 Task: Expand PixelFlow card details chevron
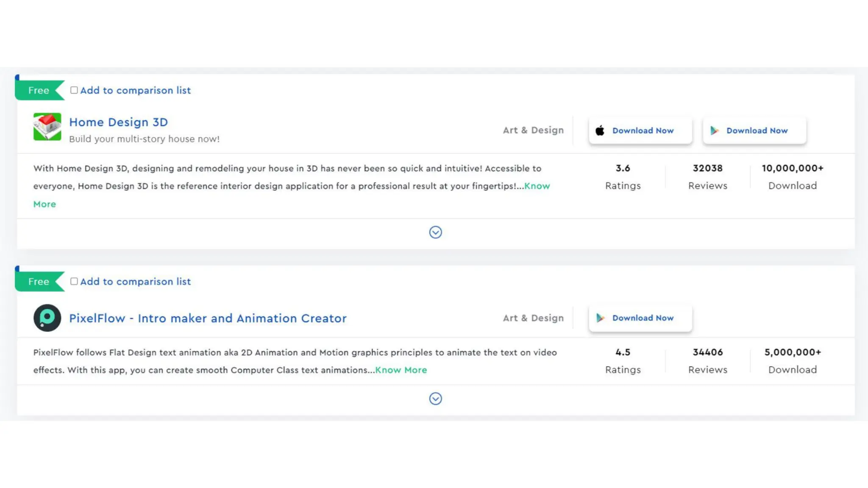[x=435, y=399]
